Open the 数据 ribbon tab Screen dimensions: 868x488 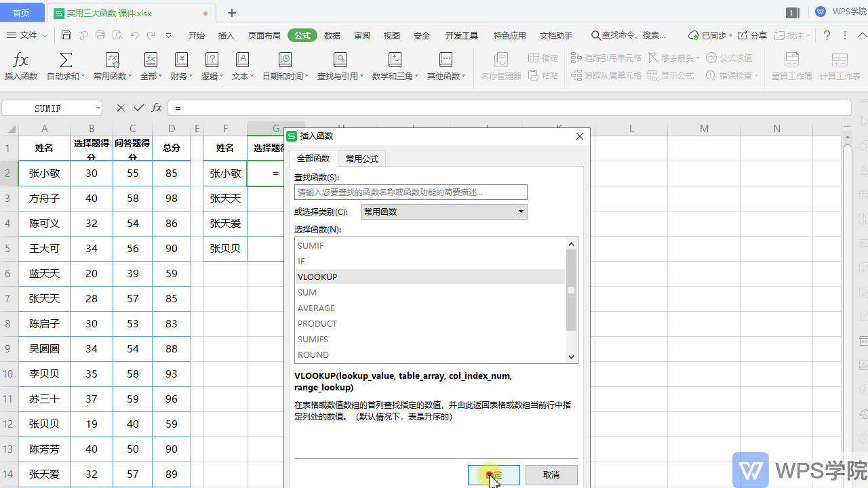(332, 35)
